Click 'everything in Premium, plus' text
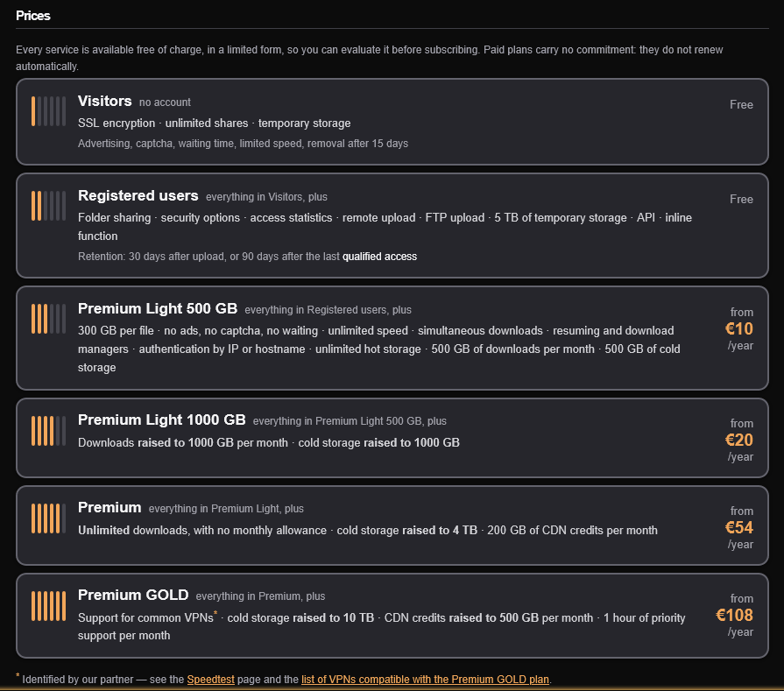784x691 pixels. pos(260,596)
